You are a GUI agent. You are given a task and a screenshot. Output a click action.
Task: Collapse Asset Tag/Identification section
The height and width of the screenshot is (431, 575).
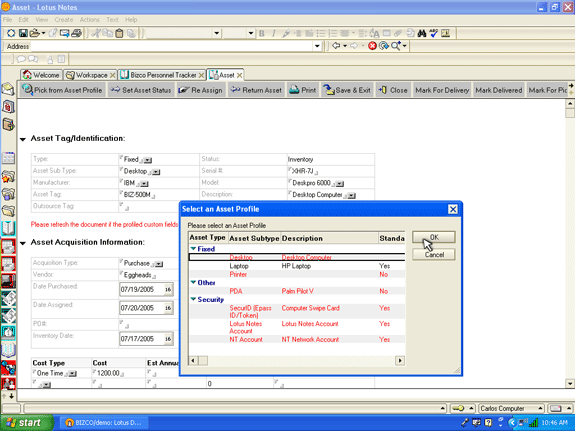pyautogui.click(x=23, y=139)
